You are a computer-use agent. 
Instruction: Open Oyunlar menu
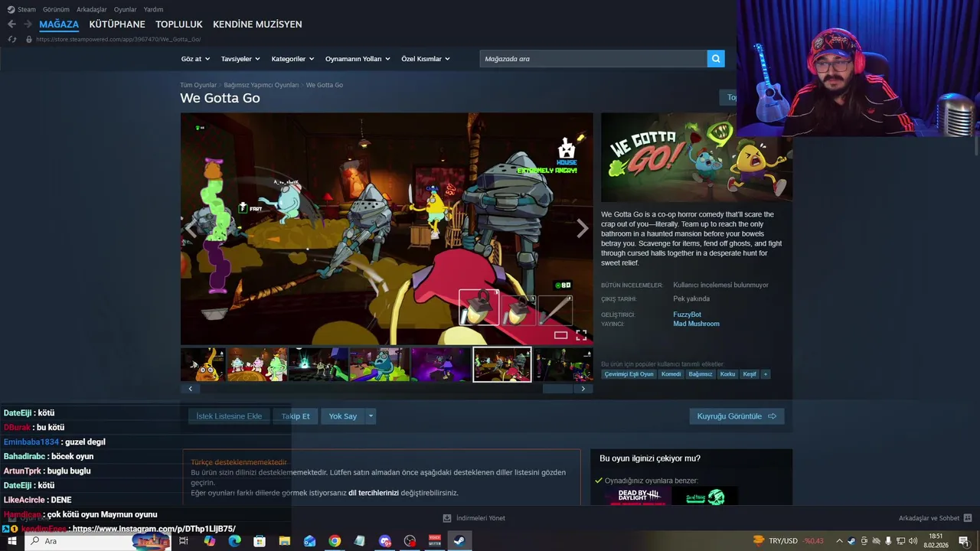coord(125,9)
